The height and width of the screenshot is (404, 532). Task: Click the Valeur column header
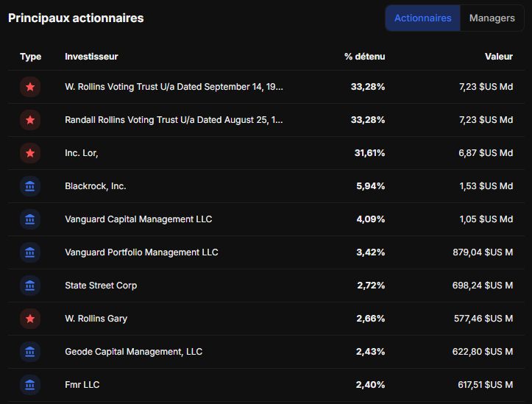click(498, 57)
